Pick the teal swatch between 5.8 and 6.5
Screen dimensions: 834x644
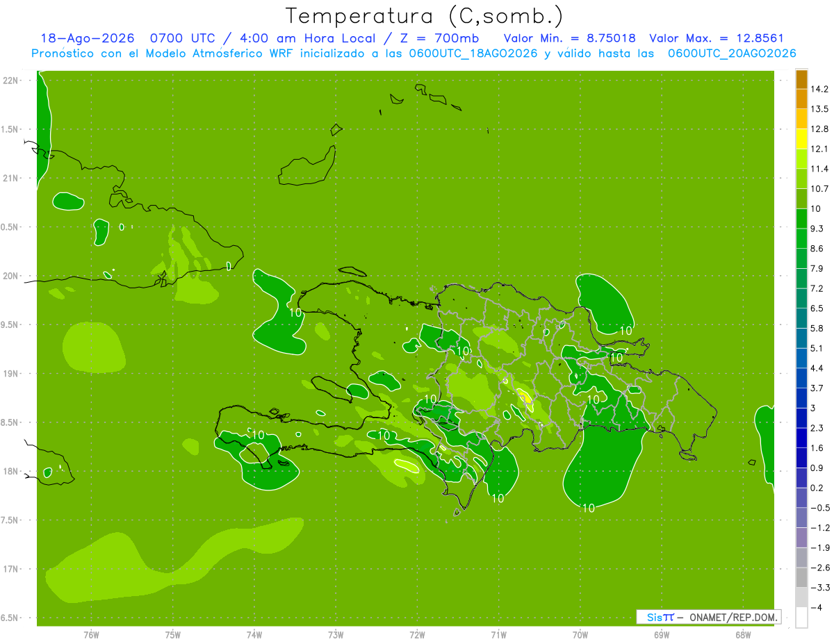(x=801, y=318)
